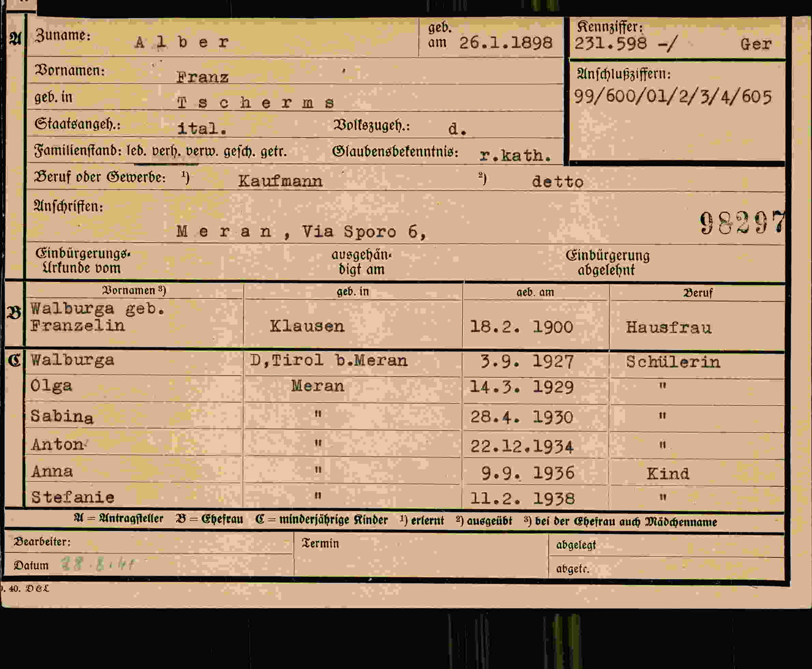Click the 'Glaubensbekenntnis:' label
Image resolution: width=812 pixels, height=669 pixels.
395,152
